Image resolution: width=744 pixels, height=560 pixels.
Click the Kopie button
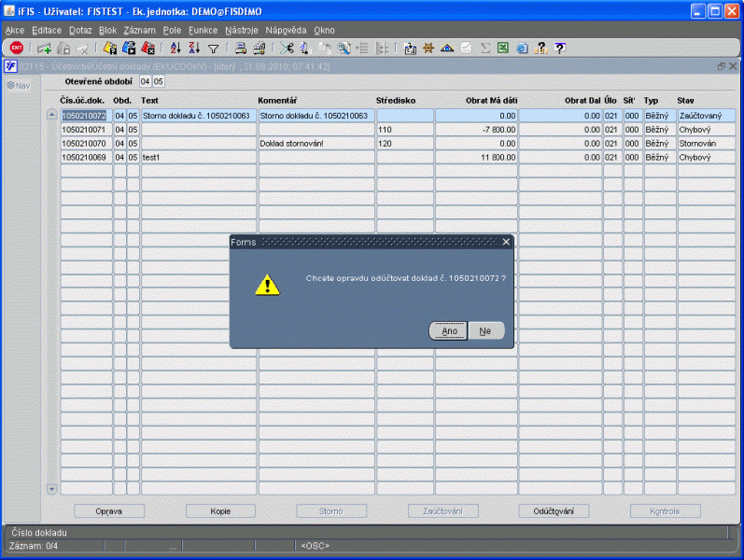(x=220, y=511)
